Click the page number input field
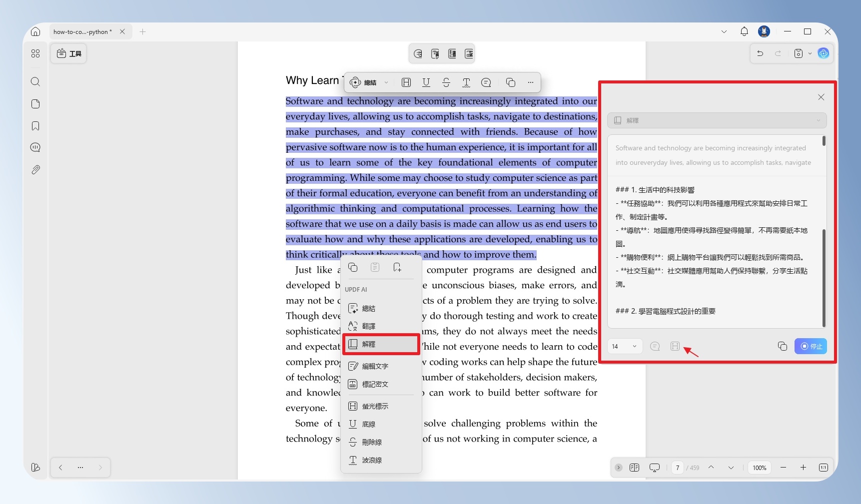Screen dimensions: 861x504 (678, 468)
